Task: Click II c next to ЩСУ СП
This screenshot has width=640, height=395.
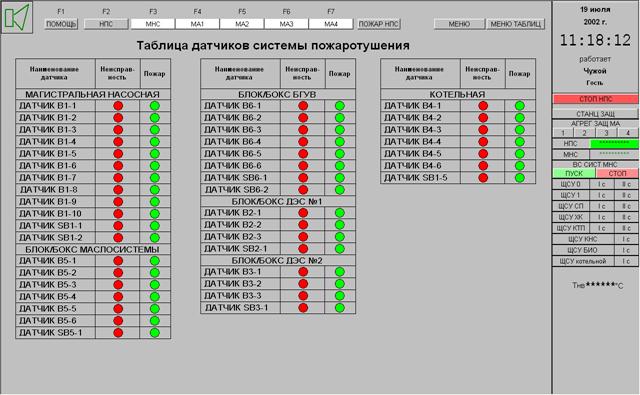Action: pos(626,206)
